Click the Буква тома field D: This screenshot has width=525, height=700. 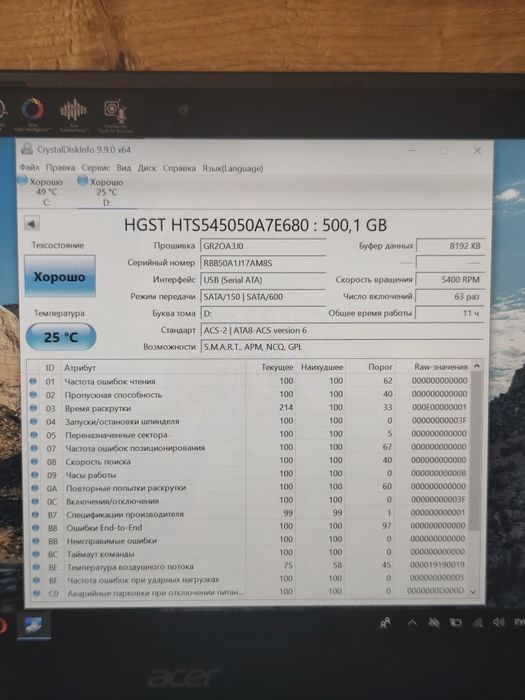click(263, 313)
